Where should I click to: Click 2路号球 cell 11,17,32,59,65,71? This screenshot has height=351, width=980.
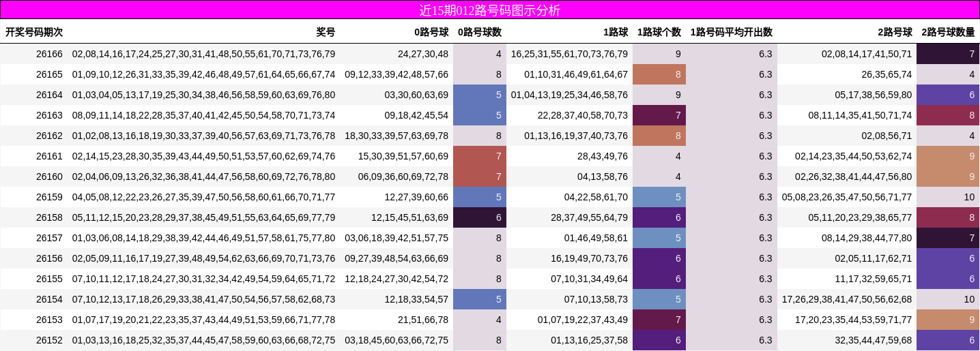(874, 279)
